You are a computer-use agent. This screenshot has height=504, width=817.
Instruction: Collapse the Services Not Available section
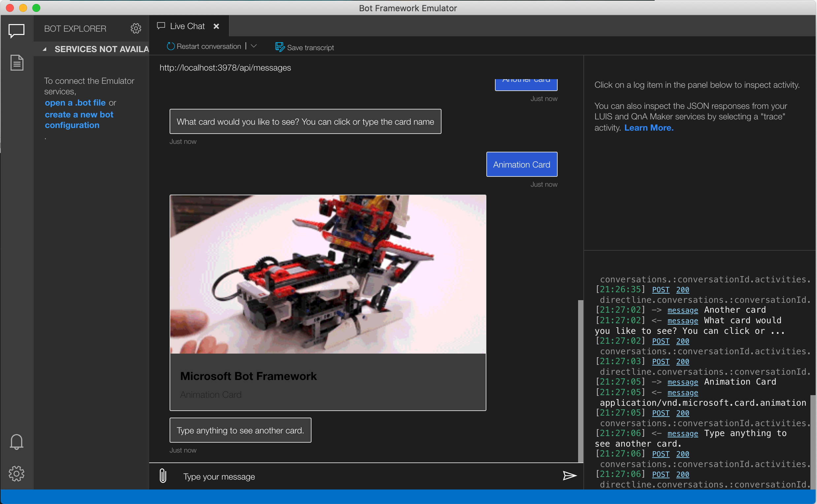click(45, 49)
